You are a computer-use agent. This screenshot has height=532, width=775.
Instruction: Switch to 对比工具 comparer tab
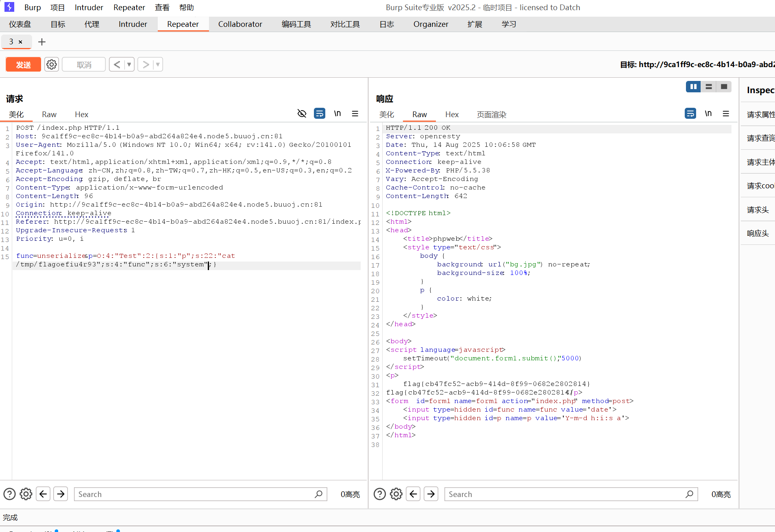pyautogui.click(x=345, y=24)
